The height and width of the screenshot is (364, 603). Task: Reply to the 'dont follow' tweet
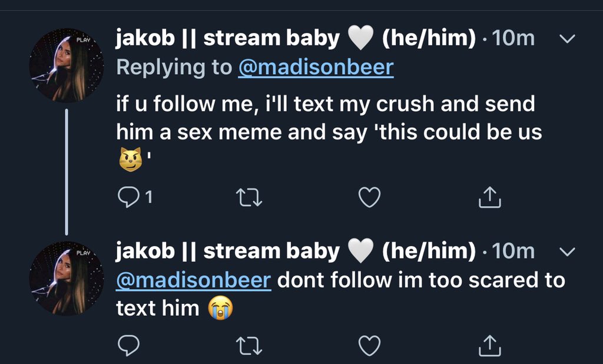pos(128,347)
